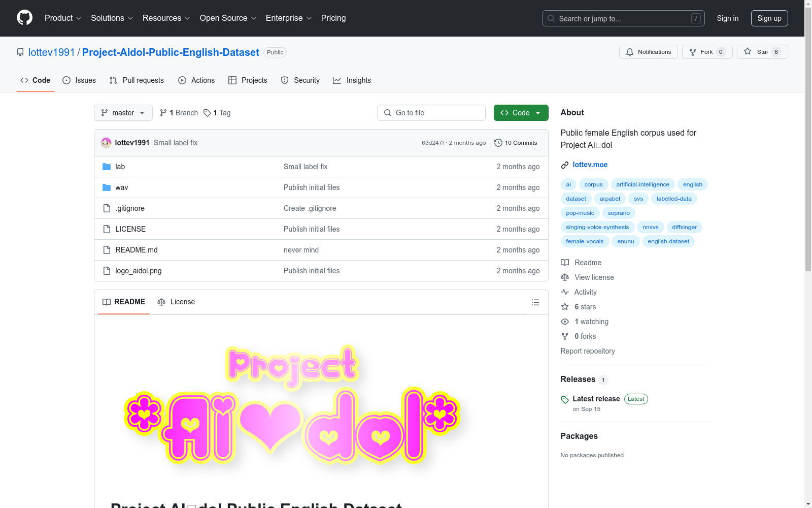This screenshot has width=812, height=508.
Task: Switch to the Security tab
Action: click(x=300, y=80)
